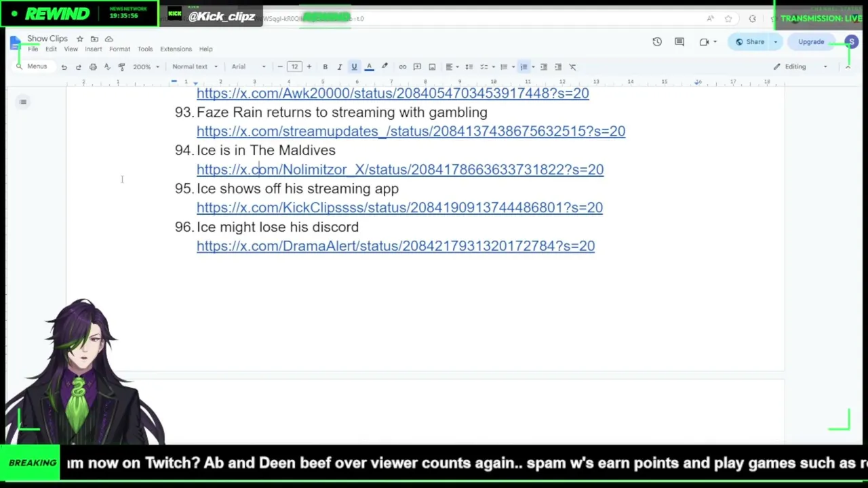This screenshot has width=868, height=488.
Task: Click the Add comment icon
Action: pyautogui.click(x=417, y=66)
